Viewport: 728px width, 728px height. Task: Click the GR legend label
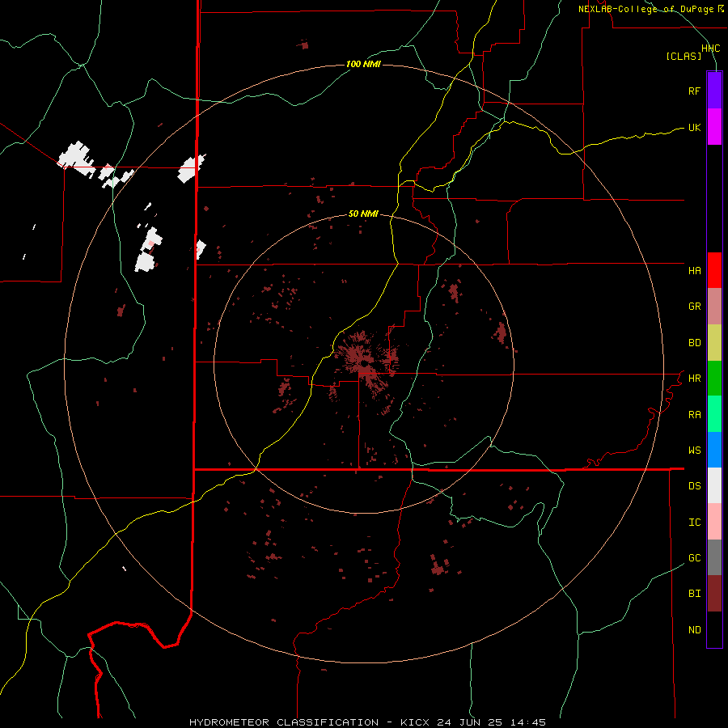point(694,307)
